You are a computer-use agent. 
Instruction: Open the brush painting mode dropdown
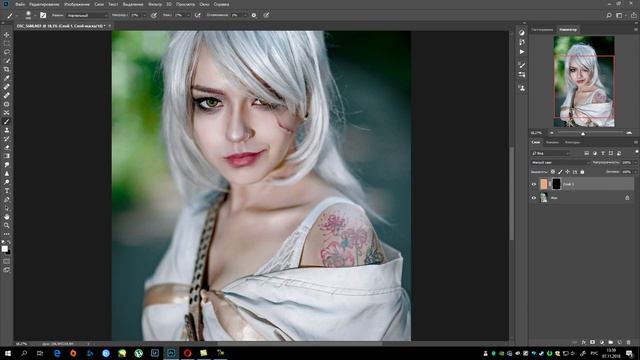(86, 15)
